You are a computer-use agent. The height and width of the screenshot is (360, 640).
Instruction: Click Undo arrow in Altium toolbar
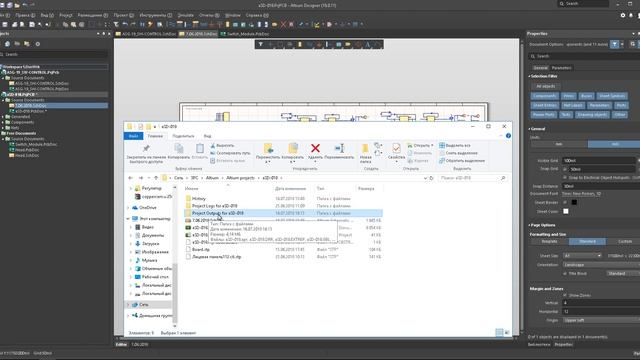coord(125,24)
